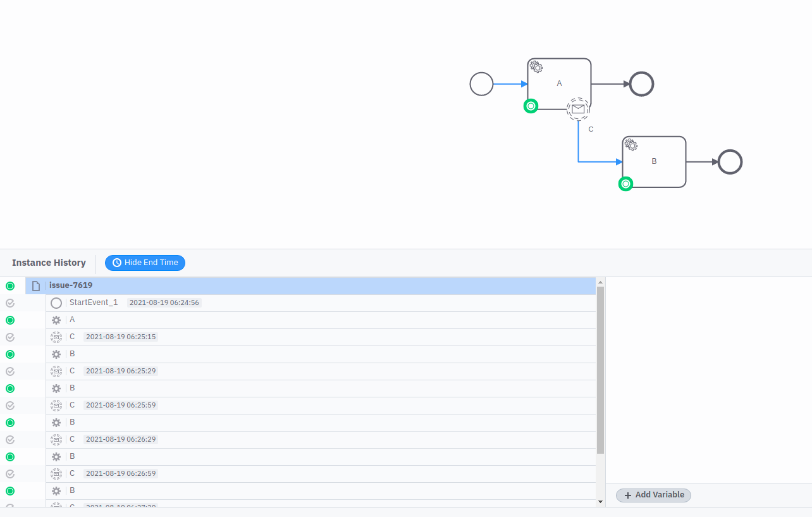Image resolution: width=812 pixels, height=517 pixels.
Task: Click the message icon of C 06:25:29
Action: pyautogui.click(x=56, y=371)
